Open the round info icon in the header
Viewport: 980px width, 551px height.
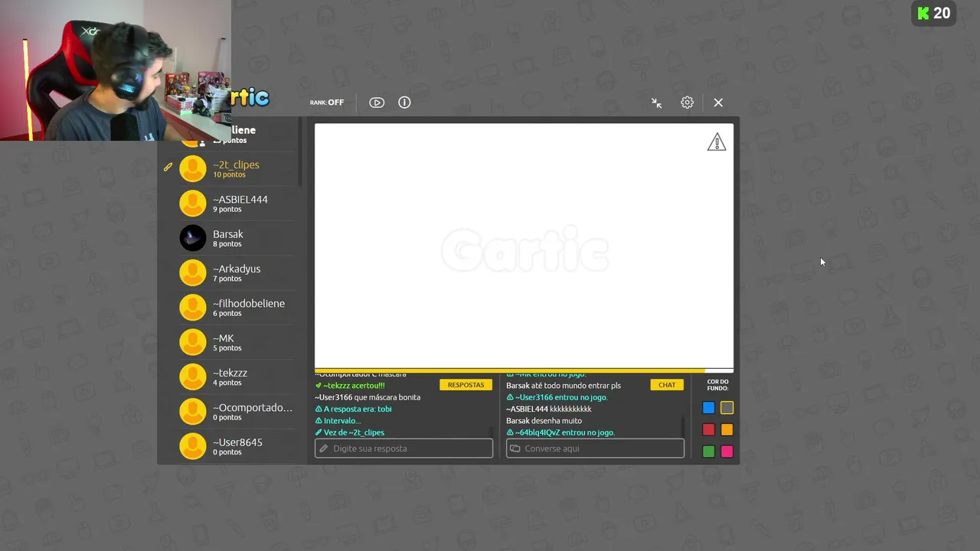(x=404, y=103)
